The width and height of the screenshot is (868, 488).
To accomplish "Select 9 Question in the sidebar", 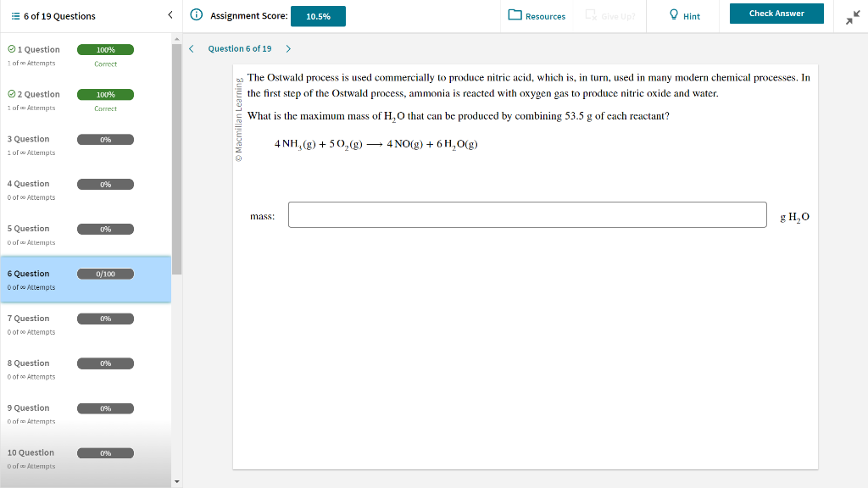I will coord(86,413).
